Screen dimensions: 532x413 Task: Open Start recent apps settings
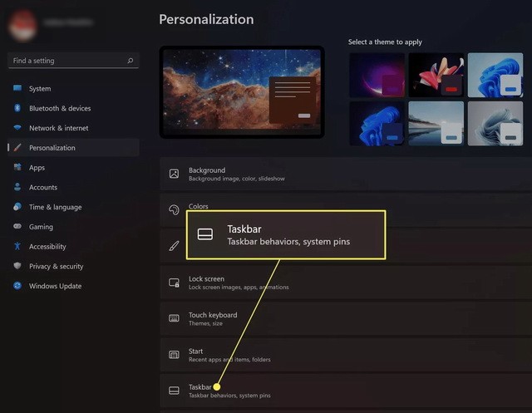[346, 355]
